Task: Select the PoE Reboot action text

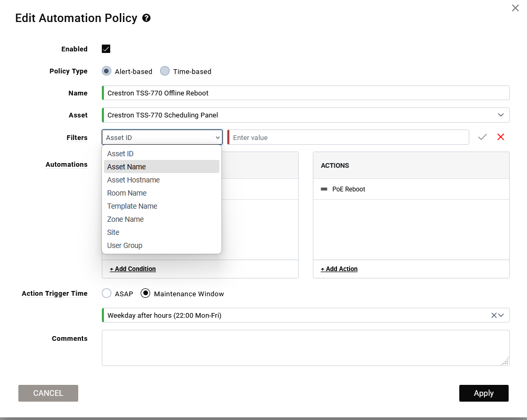Action: click(x=349, y=189)
